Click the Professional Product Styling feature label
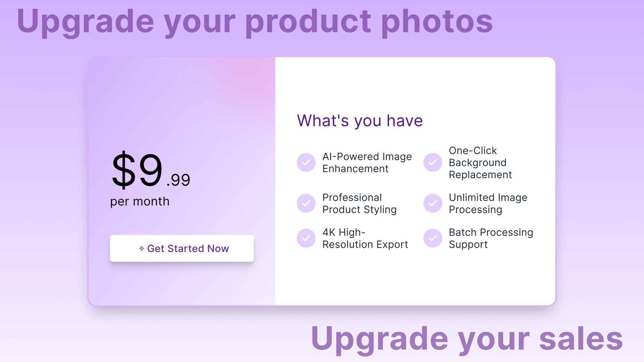 click(x=359, y=203)
